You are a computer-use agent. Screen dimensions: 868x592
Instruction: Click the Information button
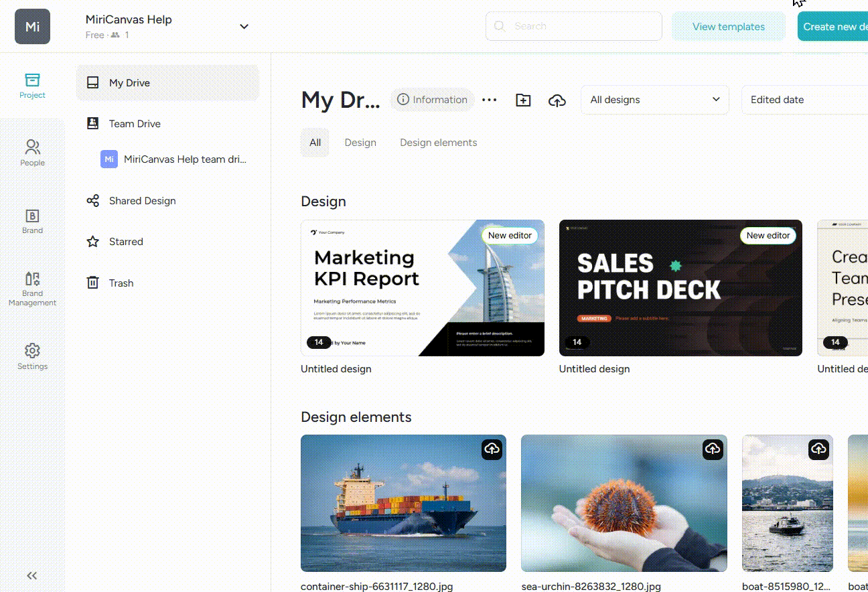pyautogui.click(x=432, y=100)
